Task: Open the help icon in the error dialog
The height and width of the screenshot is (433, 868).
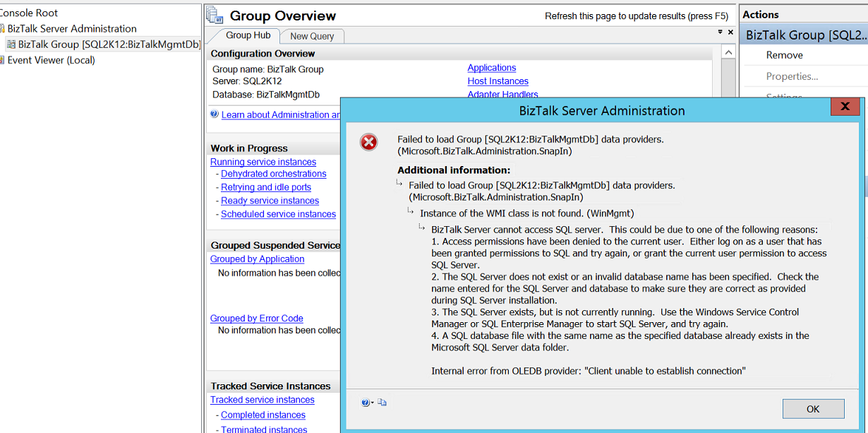Action: point(365,403)
